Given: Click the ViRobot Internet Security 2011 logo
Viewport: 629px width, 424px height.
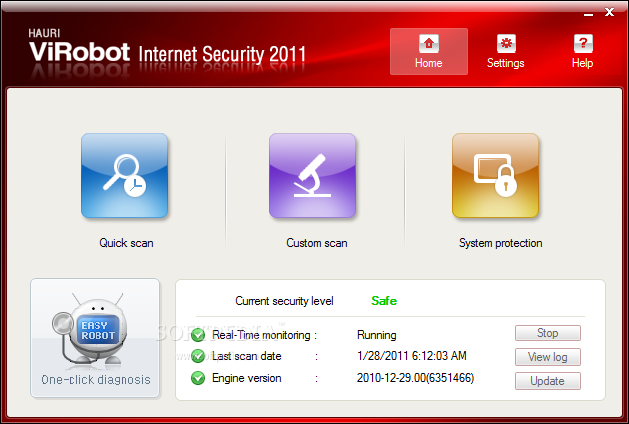Looking at the screenshot, I should 167,49.
